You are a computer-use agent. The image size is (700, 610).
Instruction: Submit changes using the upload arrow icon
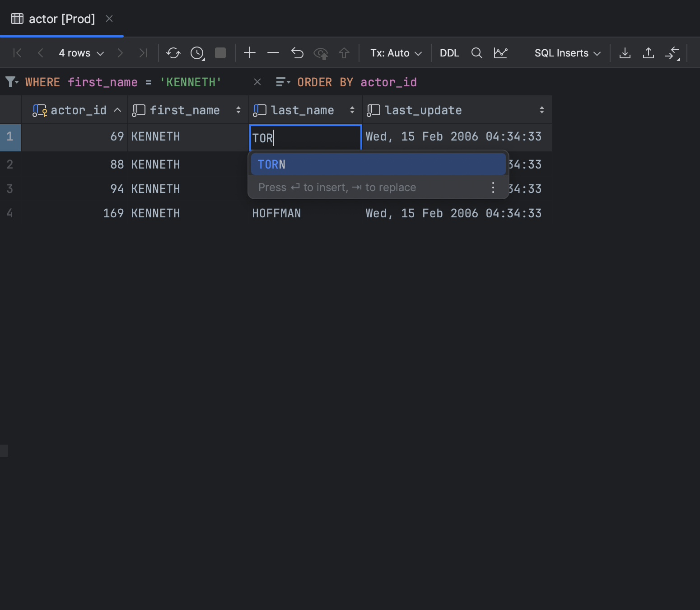click(x=344, y=53)
